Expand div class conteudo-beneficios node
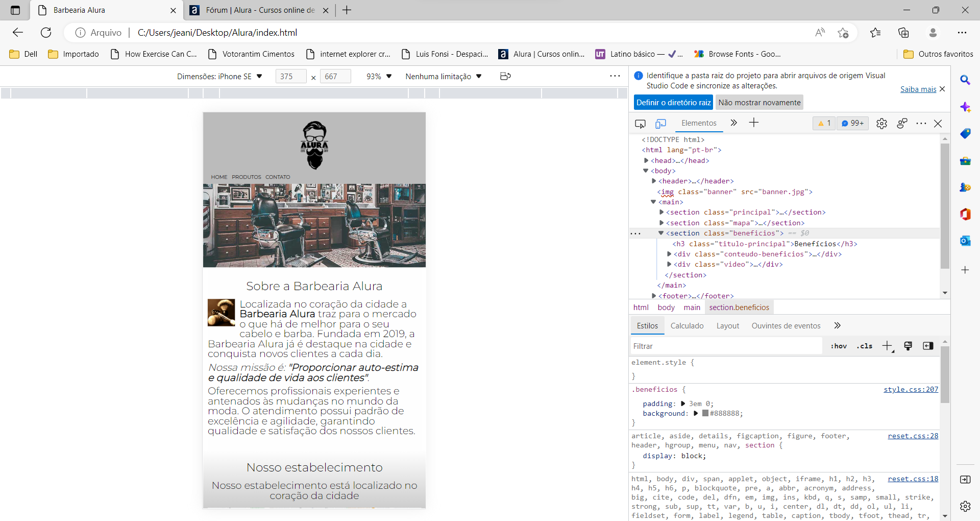 (x=669, y=254)
